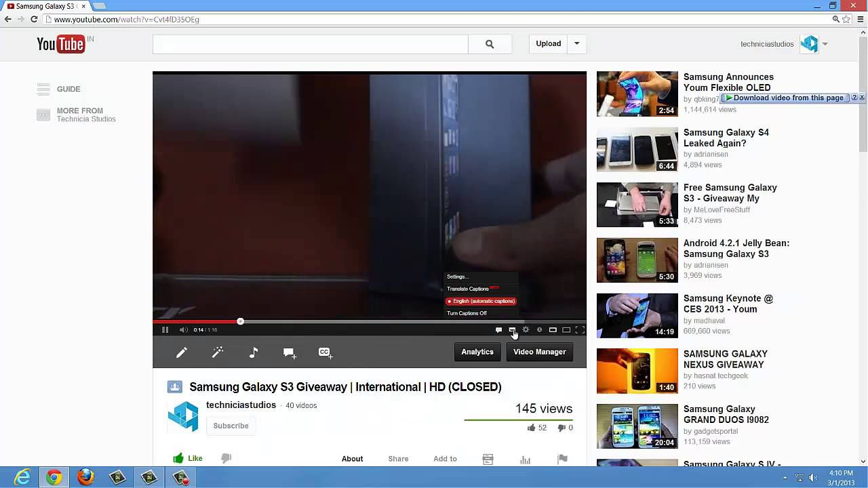The height and width of the screenshot is (488, 868).
Task: Click the Subscribe button
Action: tap(231, 426)
